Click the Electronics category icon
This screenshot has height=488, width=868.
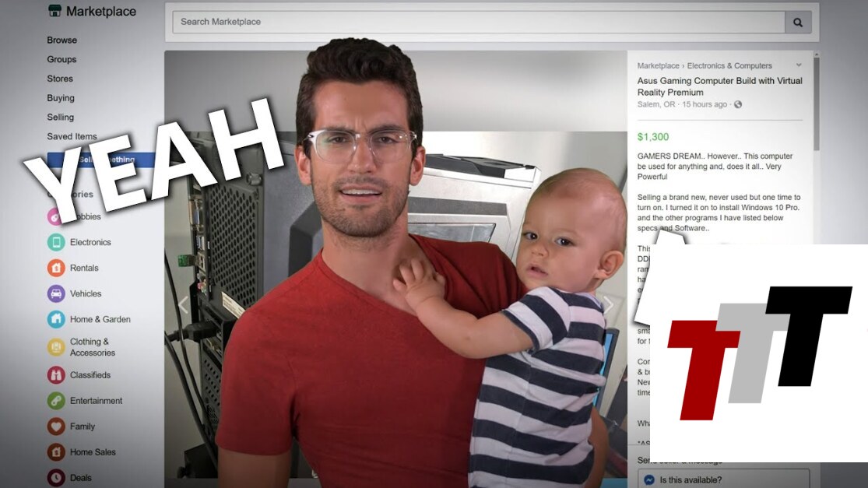(x=56, y=242)
